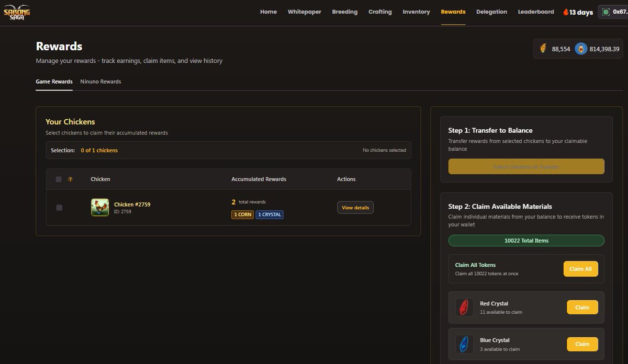Claim the Red Crystal materials

click(x=582, y=308)
